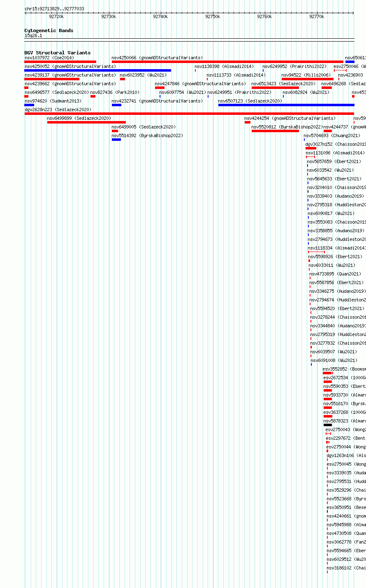Open variant dgv2628n223 (Sedlazeck2020)
The height and width of the screenshot is (588, 366).
[x=58, y=110]
